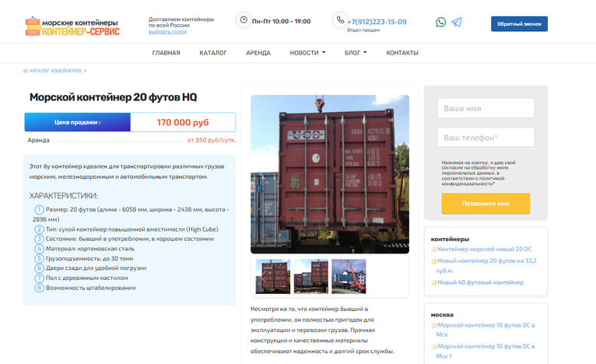
Task: Click home icon in breadcrumb
Action: pos(26,71)
